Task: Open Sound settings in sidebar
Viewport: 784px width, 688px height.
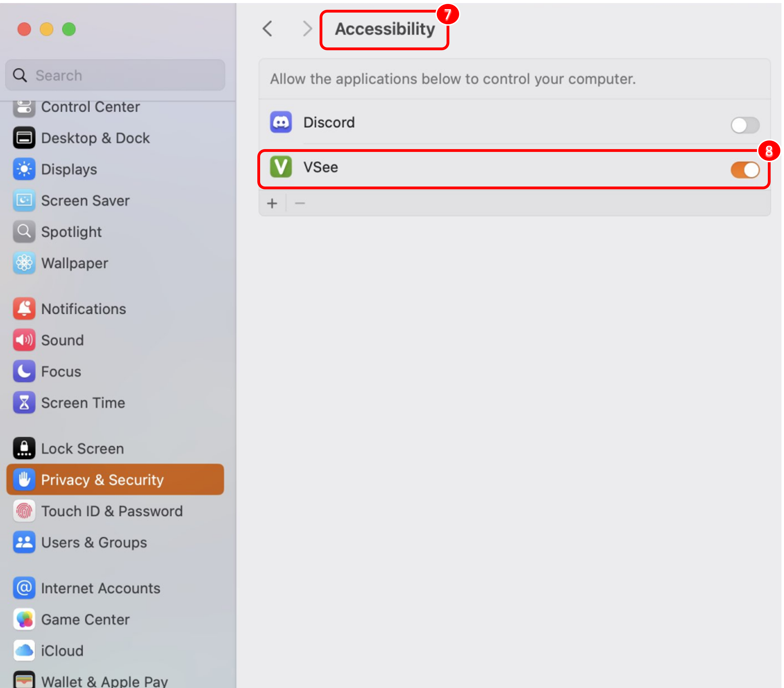Action: point(62,340)
